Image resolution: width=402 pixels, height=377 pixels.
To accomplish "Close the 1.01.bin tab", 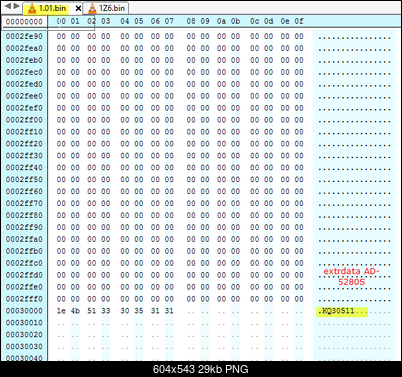I will (x=78, y=8).
